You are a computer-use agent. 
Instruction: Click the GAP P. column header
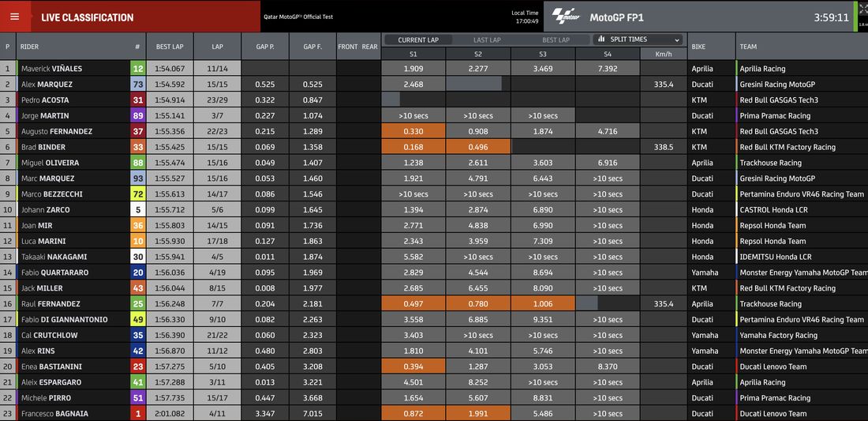point(265,47)
